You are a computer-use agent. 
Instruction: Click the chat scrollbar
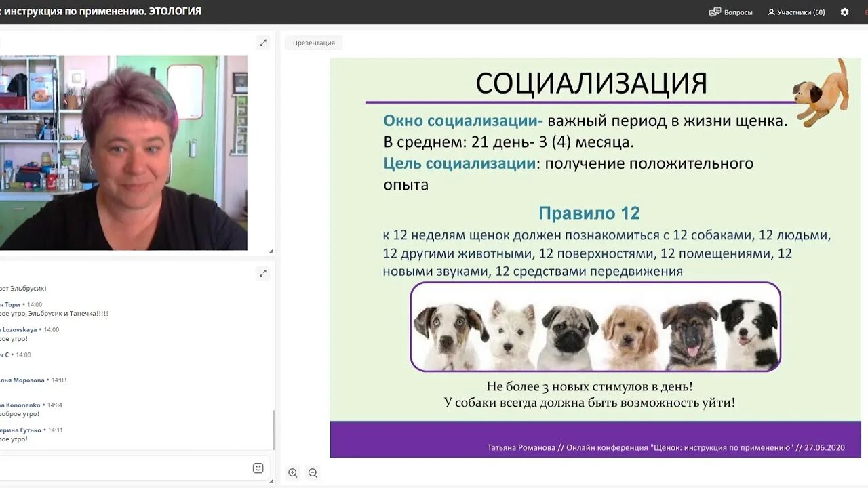pos(274,430)
